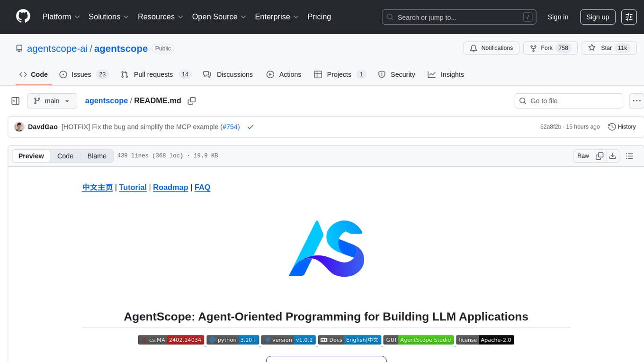Screen dimensions: 644x362
Task: Star the agentscope repository
Action: (x=609, y=48)
